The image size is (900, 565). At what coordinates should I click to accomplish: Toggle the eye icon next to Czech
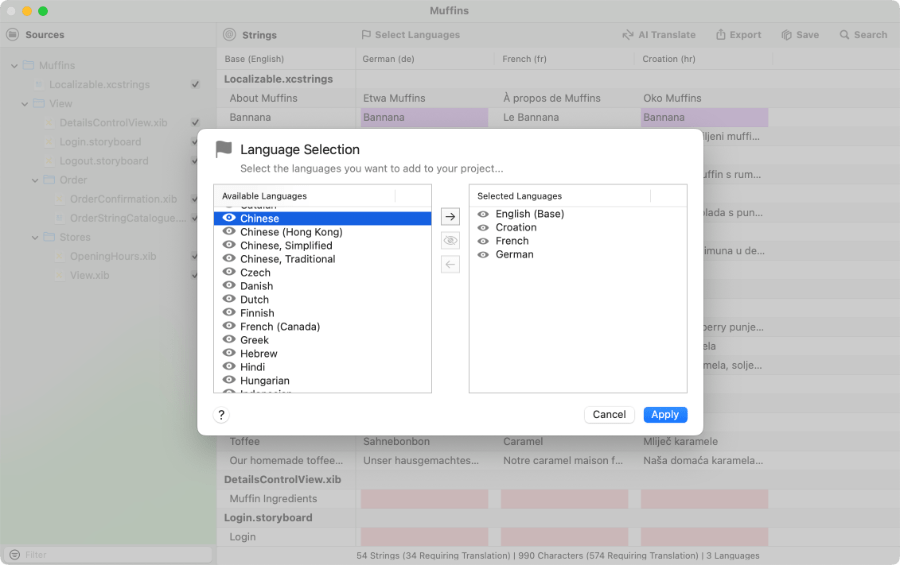point(229,272)
